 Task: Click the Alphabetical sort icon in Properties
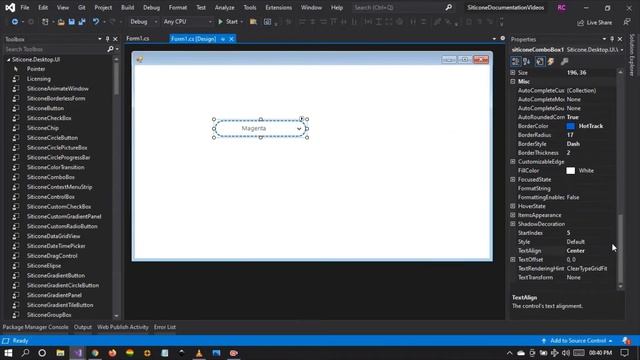(x=527, y=62)
